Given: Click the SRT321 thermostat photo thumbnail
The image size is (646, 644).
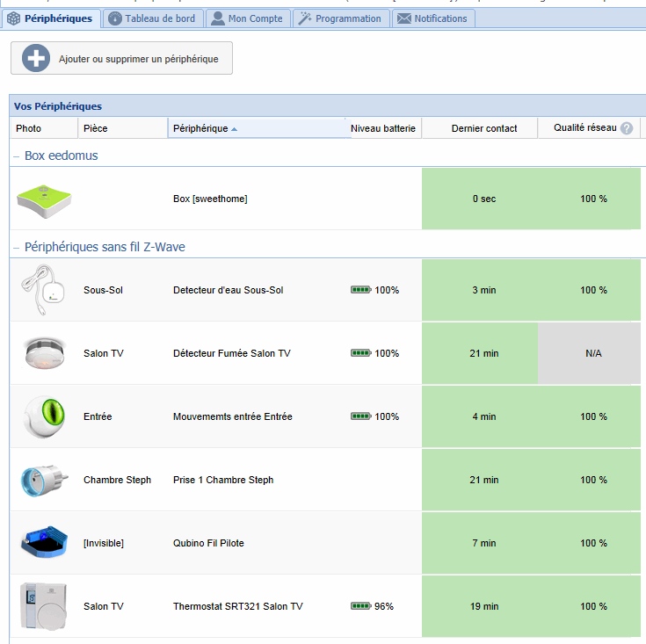Looking at the screenshot, I should [43, 606].
